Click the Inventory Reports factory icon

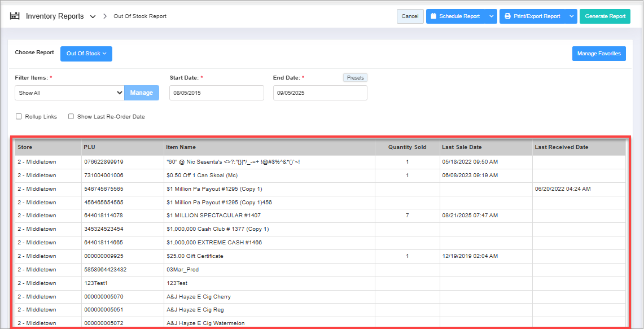(x=15, y=16)
